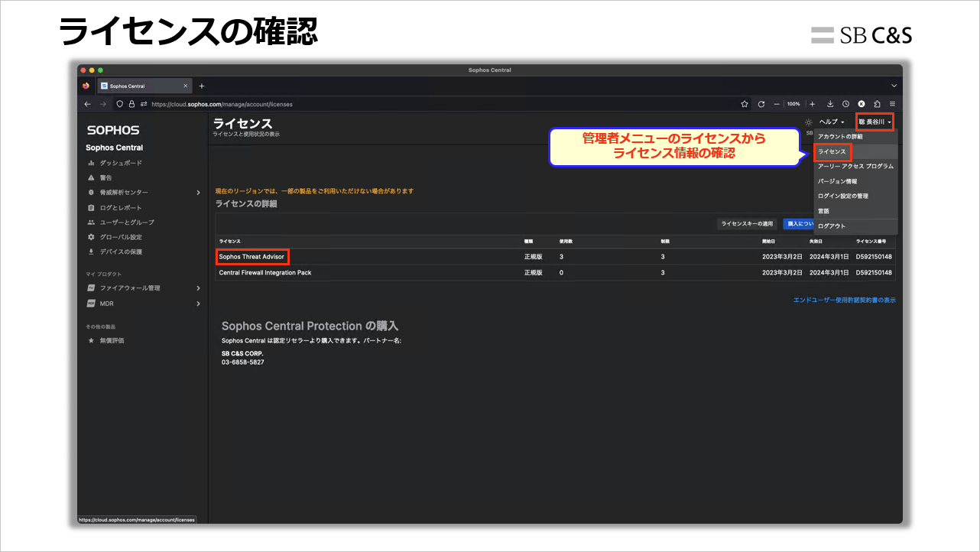Click the blue 購入について button
980x552 pixels.
pyautogui.click(x=798, y=224)
